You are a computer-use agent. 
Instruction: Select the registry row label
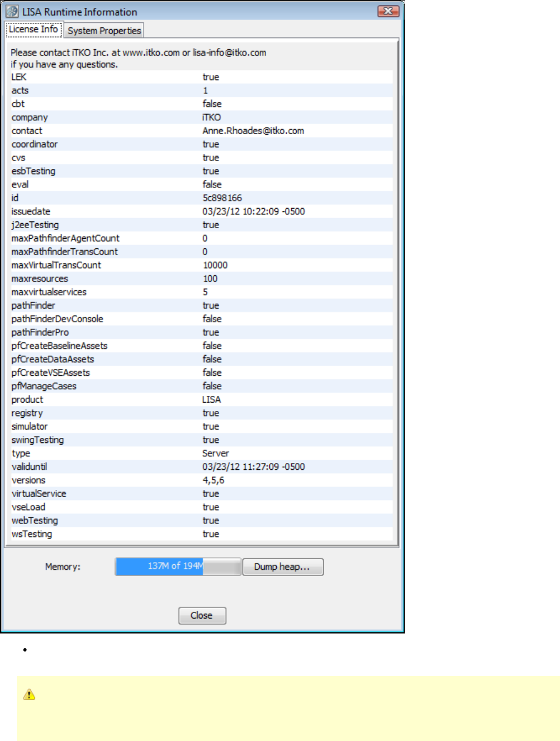27,413
